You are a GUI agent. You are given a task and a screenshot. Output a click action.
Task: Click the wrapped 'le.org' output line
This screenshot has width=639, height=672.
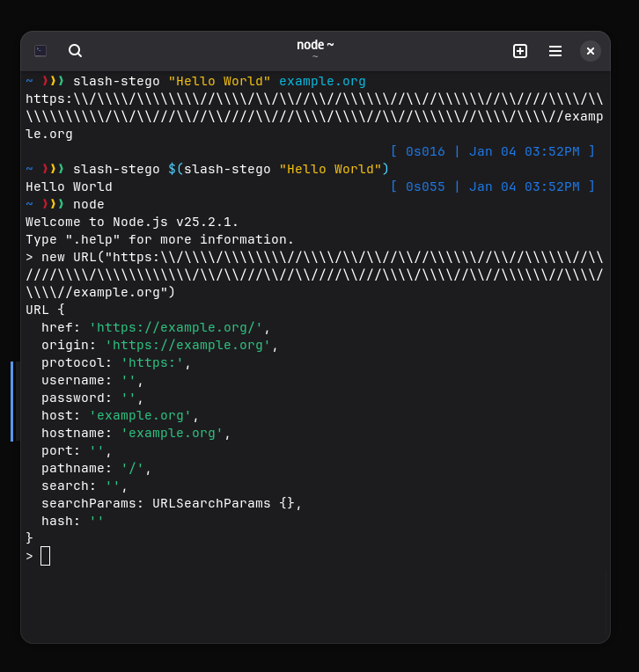(x=49, y=135)
